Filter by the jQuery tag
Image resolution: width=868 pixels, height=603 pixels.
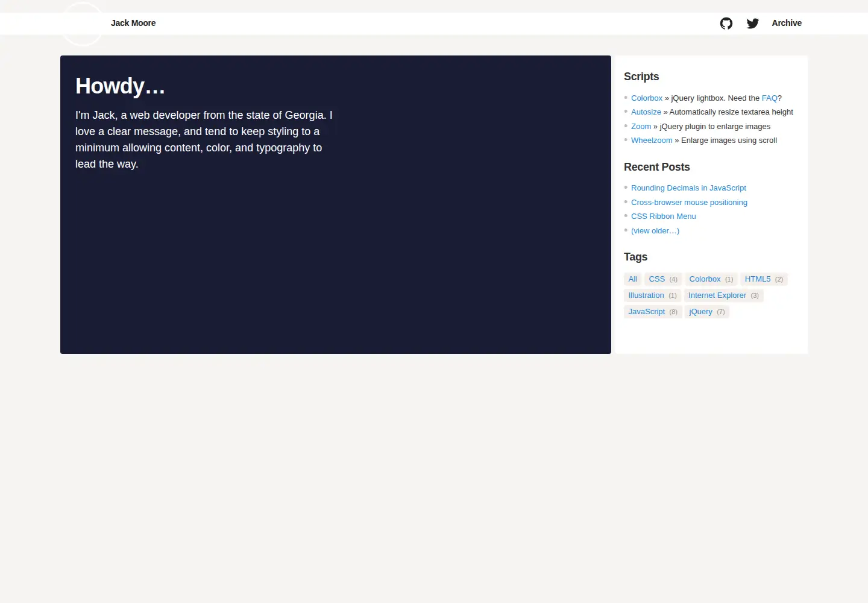[707, 312]
